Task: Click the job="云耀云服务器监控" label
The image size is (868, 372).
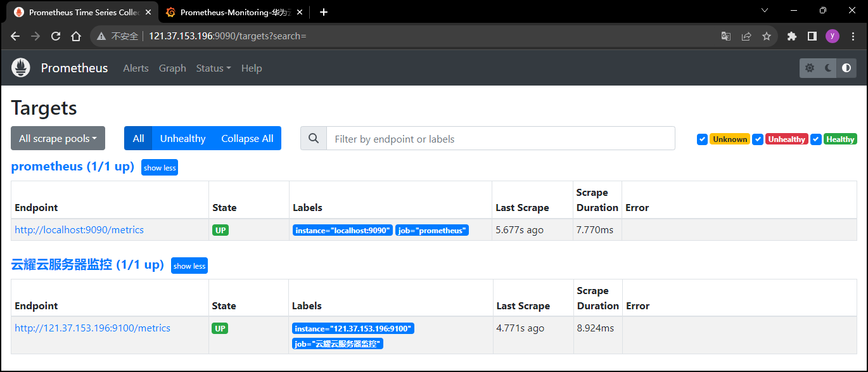Action: pyautogui.click(x=338, y=343)
